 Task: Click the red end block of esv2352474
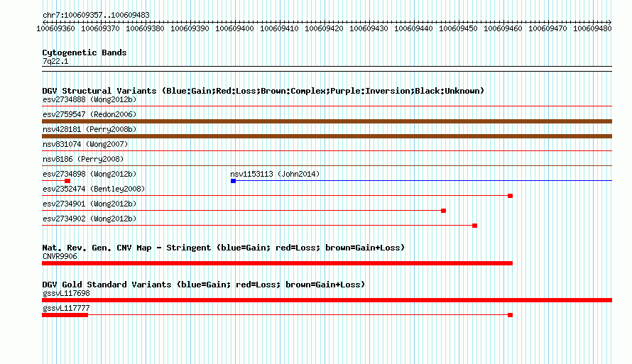[x=510, y=196]
